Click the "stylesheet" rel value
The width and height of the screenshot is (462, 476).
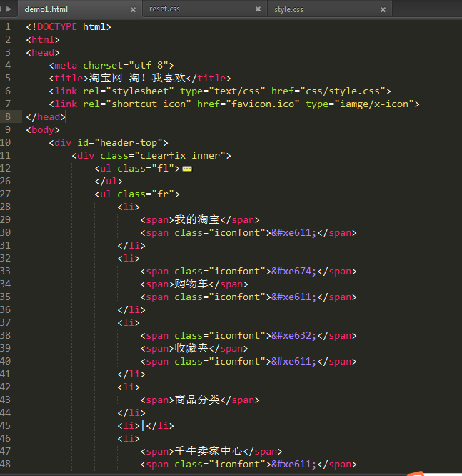point(140,91)
